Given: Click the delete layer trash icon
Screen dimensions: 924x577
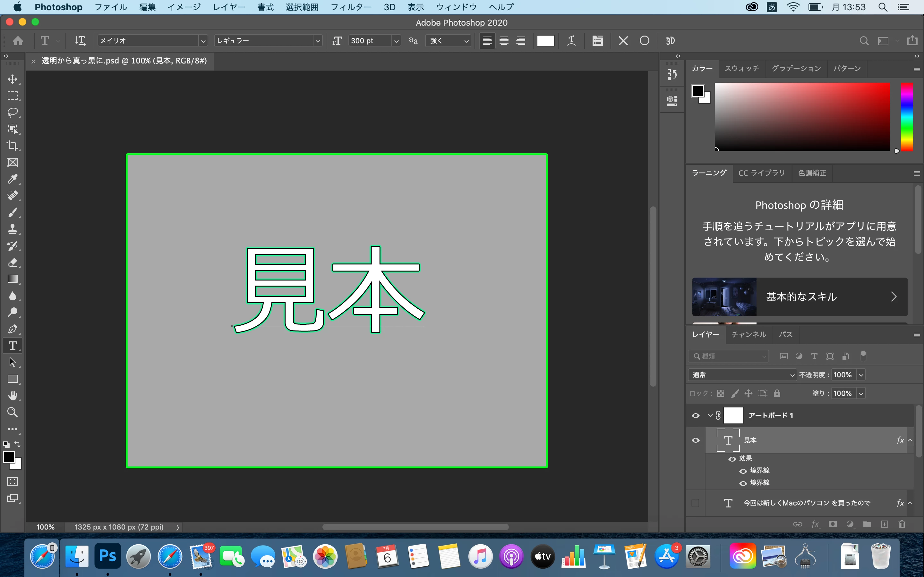Looking at the screenshot, I should pyautogui.click(x=902, y=524).
